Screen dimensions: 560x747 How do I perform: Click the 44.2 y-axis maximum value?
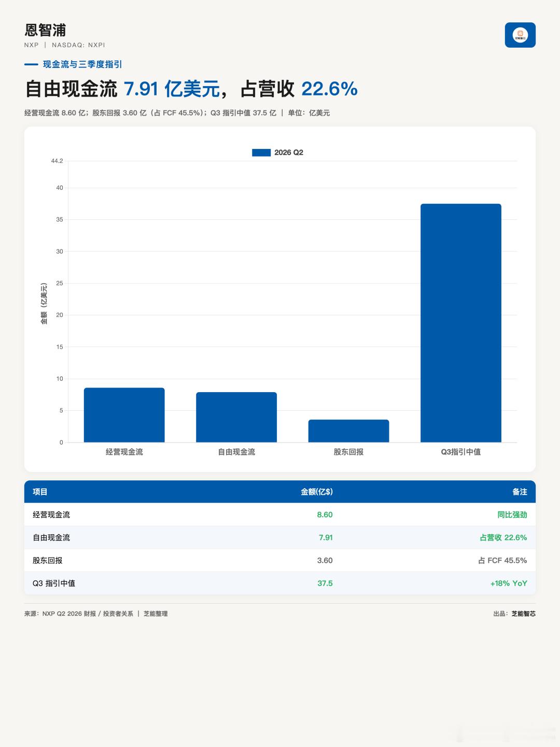[x=57, y=161]
